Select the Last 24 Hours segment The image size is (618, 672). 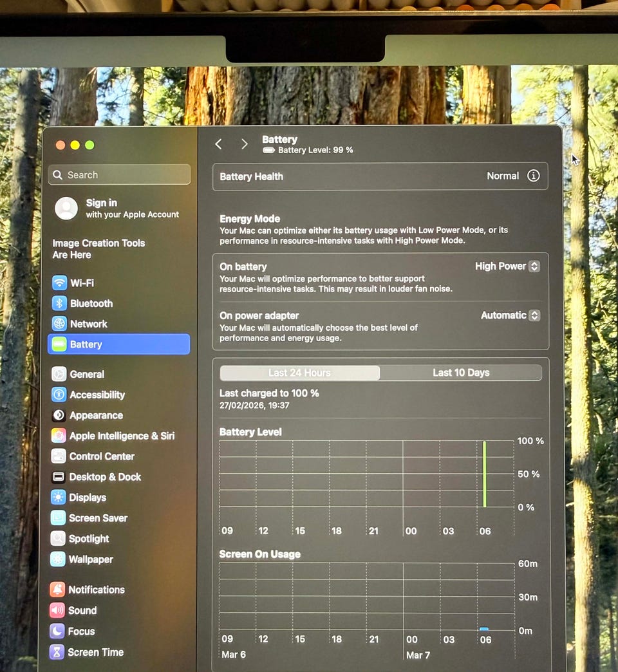tap(299, 373)
